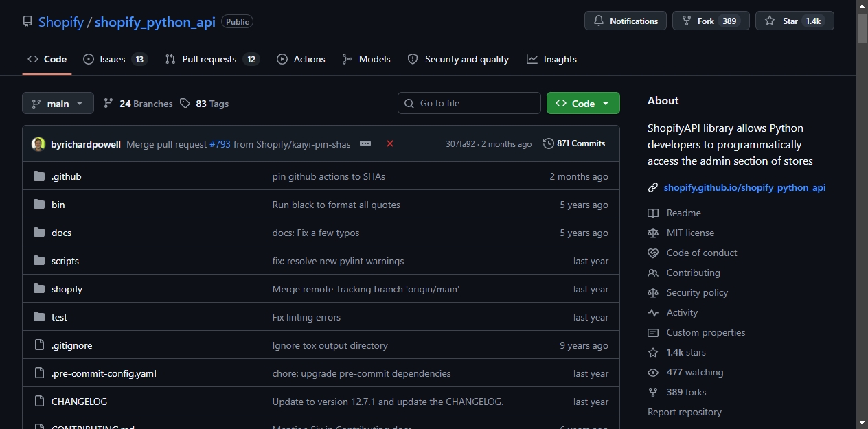Screen dimensions: 868x429
Task: Click the link chain icon in About
Action: [653, 187]
